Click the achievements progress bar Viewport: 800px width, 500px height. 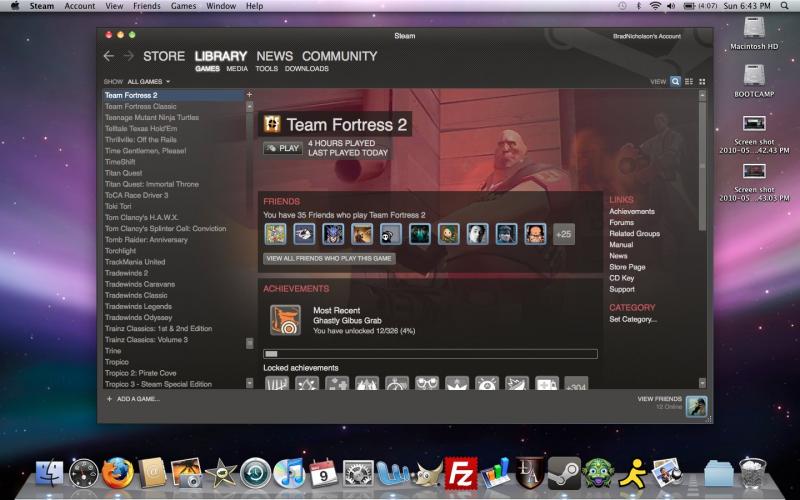430,353
